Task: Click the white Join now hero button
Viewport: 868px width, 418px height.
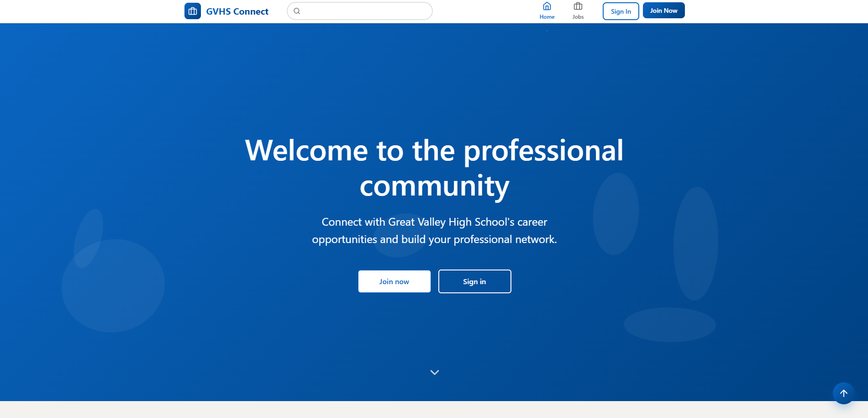Action: pos(394,281)
